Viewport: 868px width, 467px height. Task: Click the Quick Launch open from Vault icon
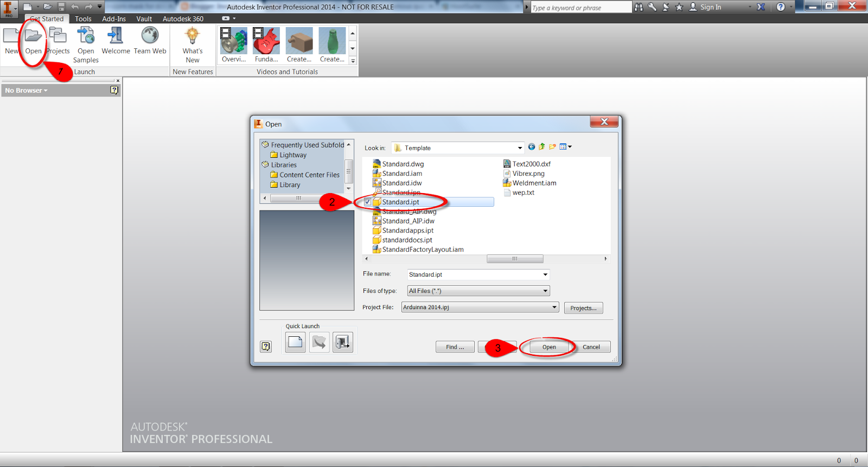[319, 342]
